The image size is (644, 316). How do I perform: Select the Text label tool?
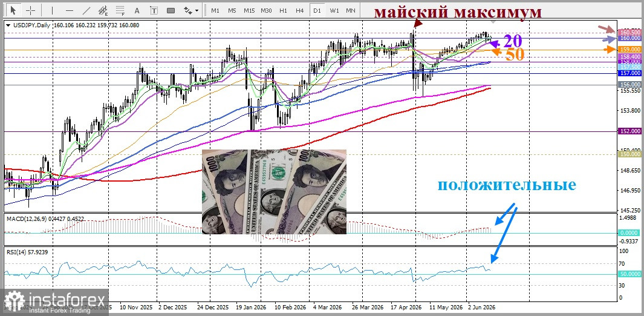(x=154, y=10)
